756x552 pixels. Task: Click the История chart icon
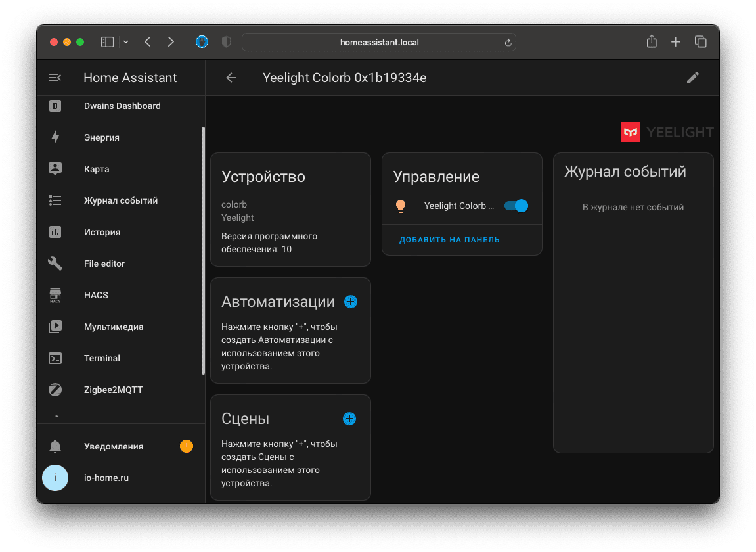click(55, 232)
